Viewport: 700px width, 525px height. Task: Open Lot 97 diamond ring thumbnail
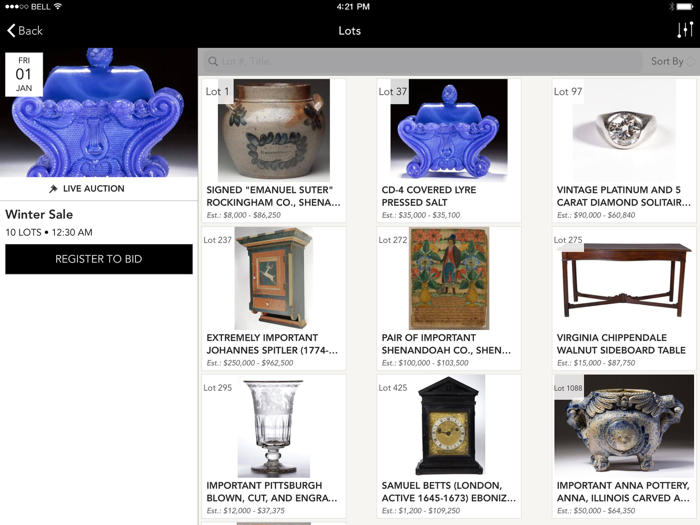coord(624,130)
